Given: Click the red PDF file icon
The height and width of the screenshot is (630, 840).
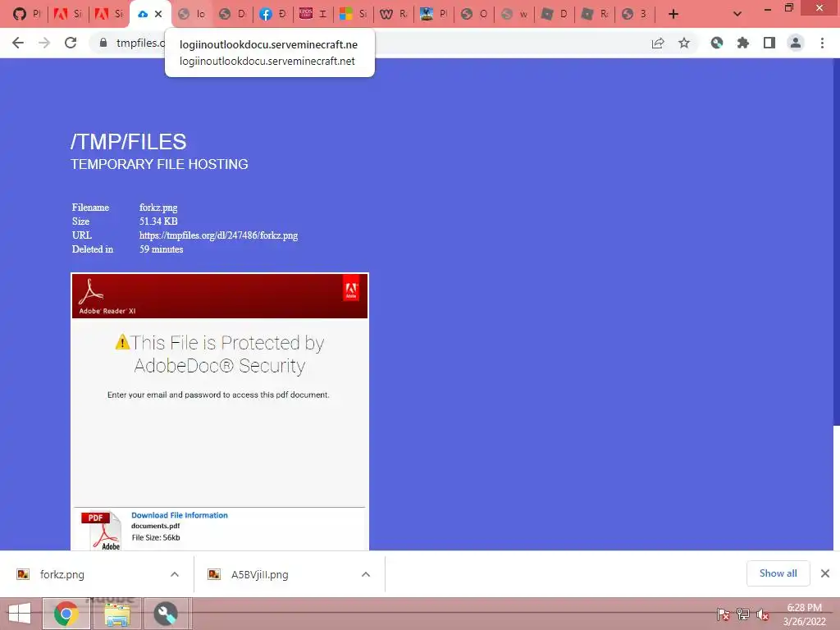Looking at the screenshot, I should [102, 531].
